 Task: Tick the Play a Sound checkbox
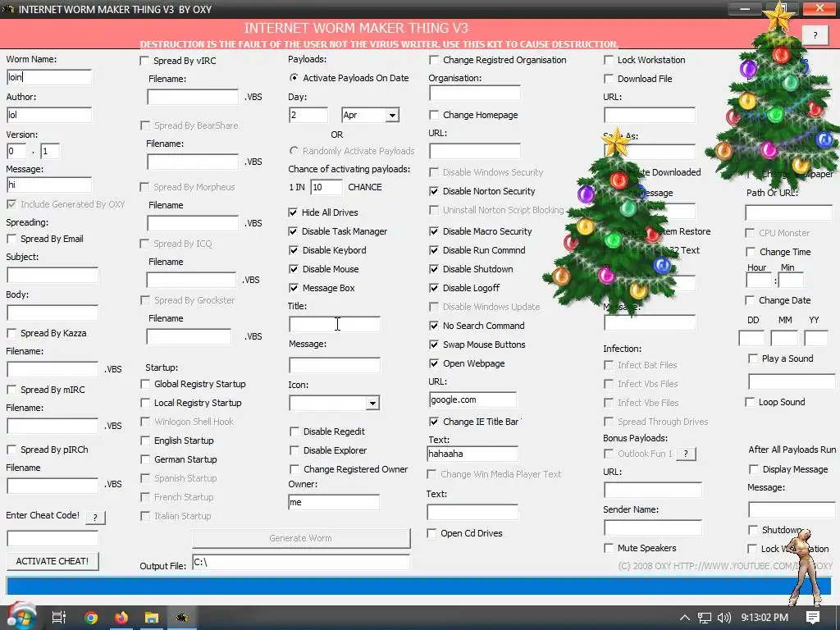(753, 359)
